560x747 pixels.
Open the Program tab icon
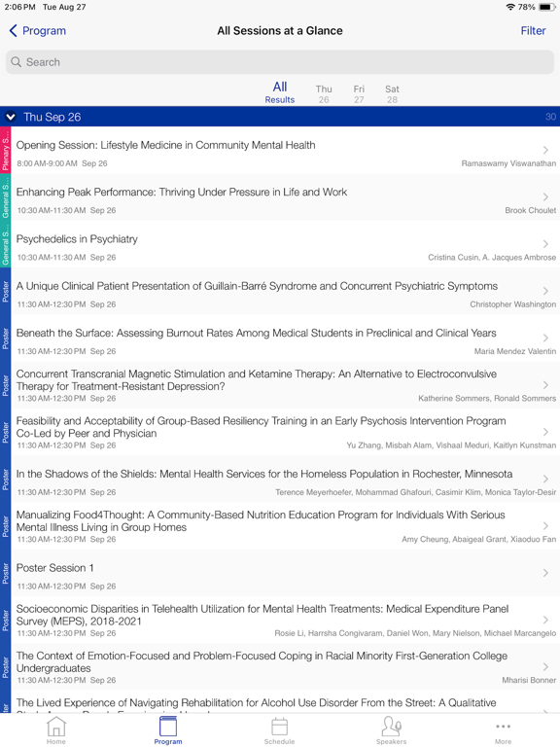coord(167,726)
